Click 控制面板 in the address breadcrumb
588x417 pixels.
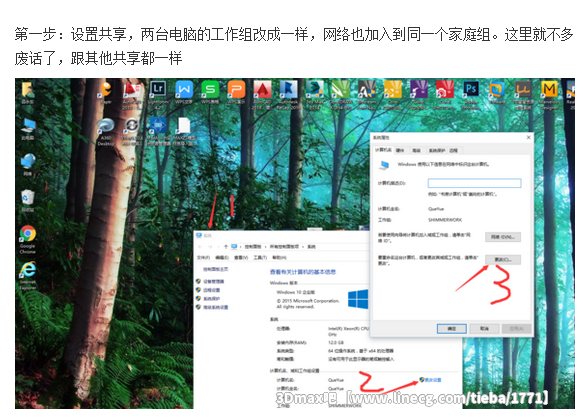(x=253, y=247)
